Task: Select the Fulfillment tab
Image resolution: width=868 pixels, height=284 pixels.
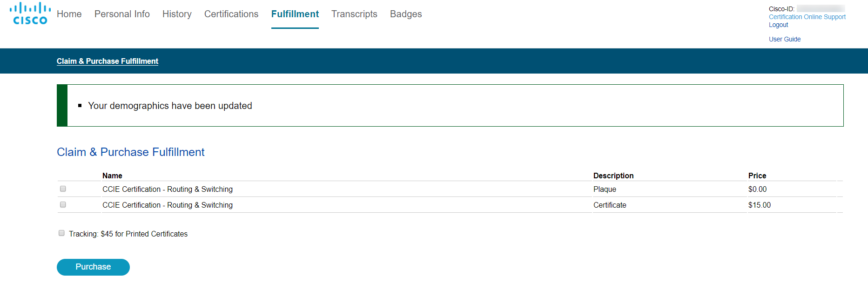Action: 295,14
